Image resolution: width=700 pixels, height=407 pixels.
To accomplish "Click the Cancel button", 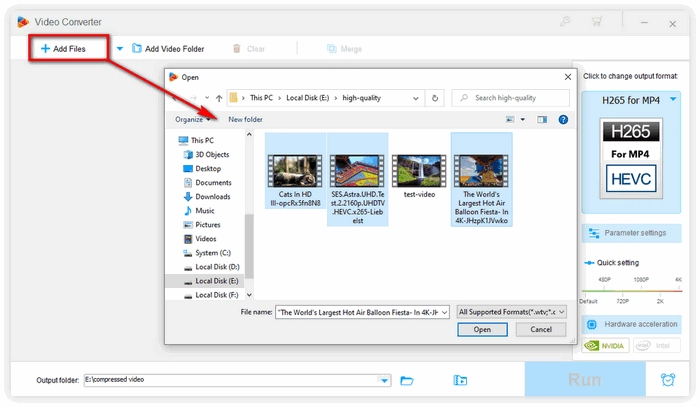I will point(541,329).
